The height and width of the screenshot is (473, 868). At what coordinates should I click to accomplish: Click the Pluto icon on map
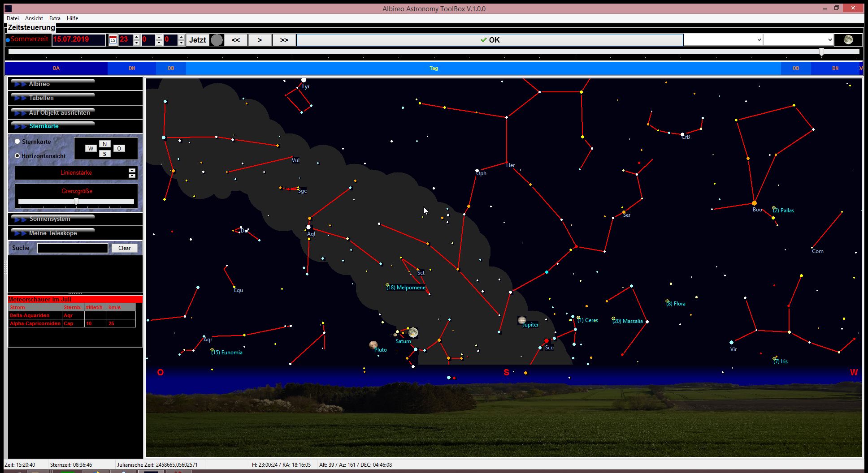click(373, 344)
